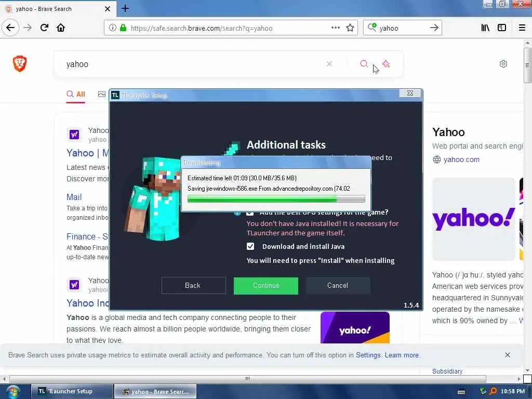This screenshot has height=399, width=532.
Task: Open the Library bookshelf icon
Action: 485,28
